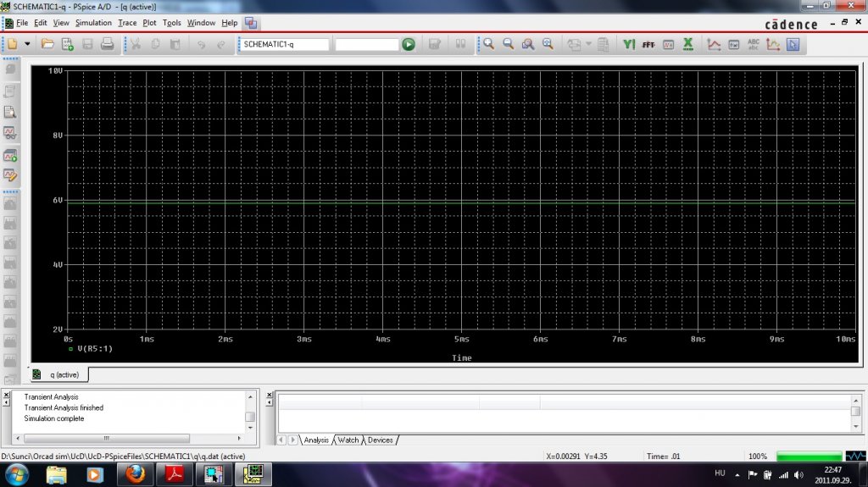
Task: Click the green V(R5:1) legend marker
Action: coord(70,349)
